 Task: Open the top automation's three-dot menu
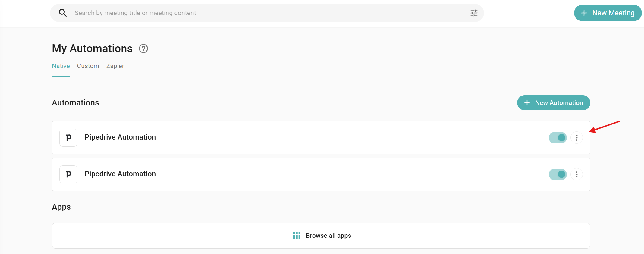coord(576,138)
